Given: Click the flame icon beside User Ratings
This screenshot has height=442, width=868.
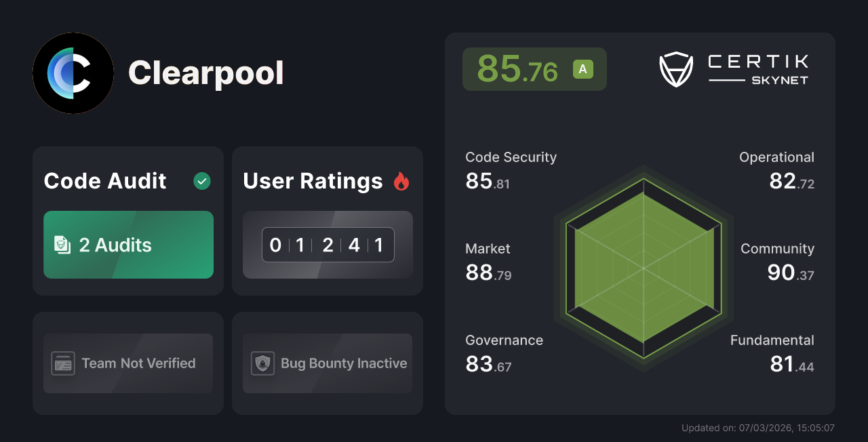Looking at the screenshot, I should (401, 180).
